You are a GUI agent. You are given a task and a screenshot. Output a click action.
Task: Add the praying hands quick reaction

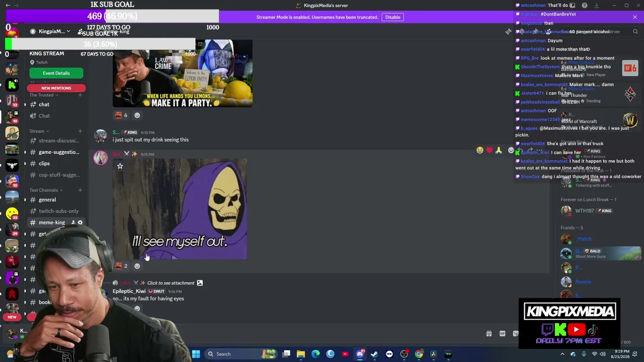pos(499,150)
